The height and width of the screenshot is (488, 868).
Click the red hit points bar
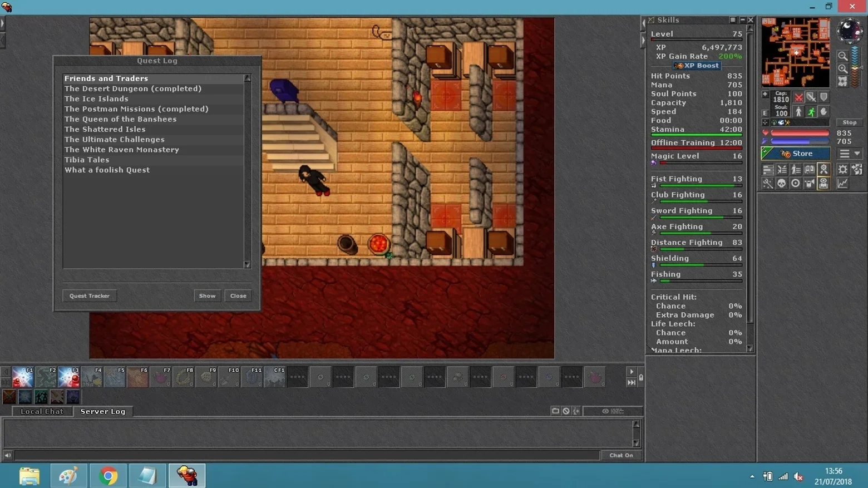pos(800,133)
